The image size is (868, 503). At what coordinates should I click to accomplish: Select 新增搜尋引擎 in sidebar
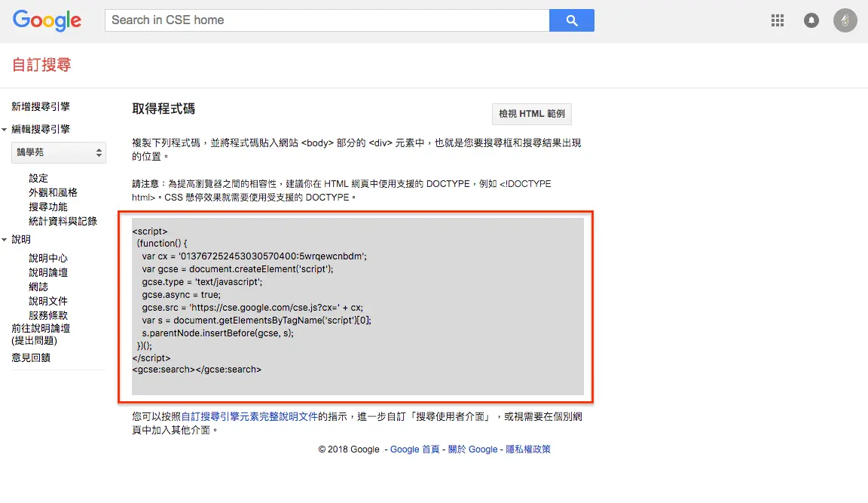tap(41, 106)
